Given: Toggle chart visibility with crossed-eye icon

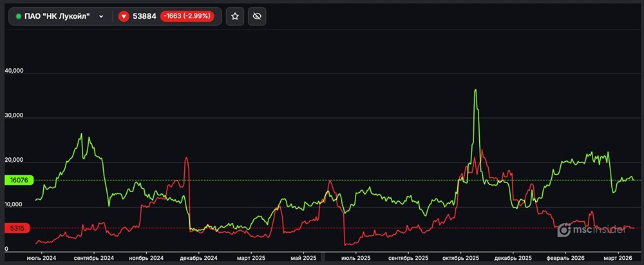Looking at the screenshot, I should (257, 16).
